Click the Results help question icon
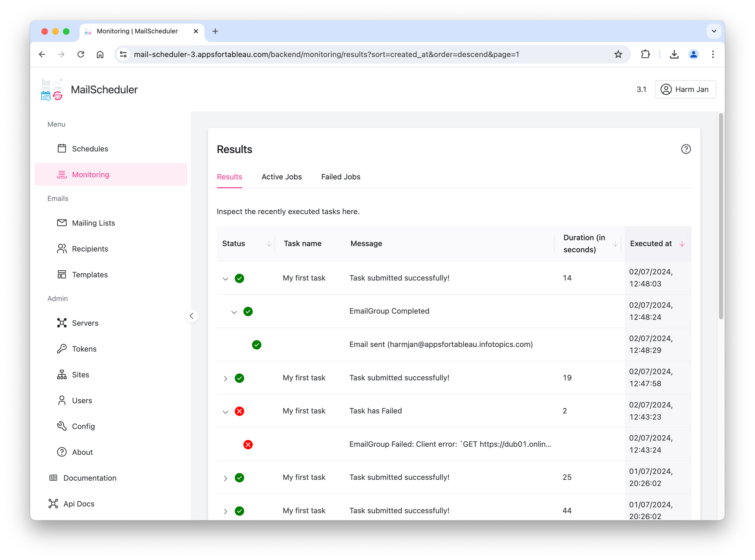 pyautogui.click(x=686, y=149)
